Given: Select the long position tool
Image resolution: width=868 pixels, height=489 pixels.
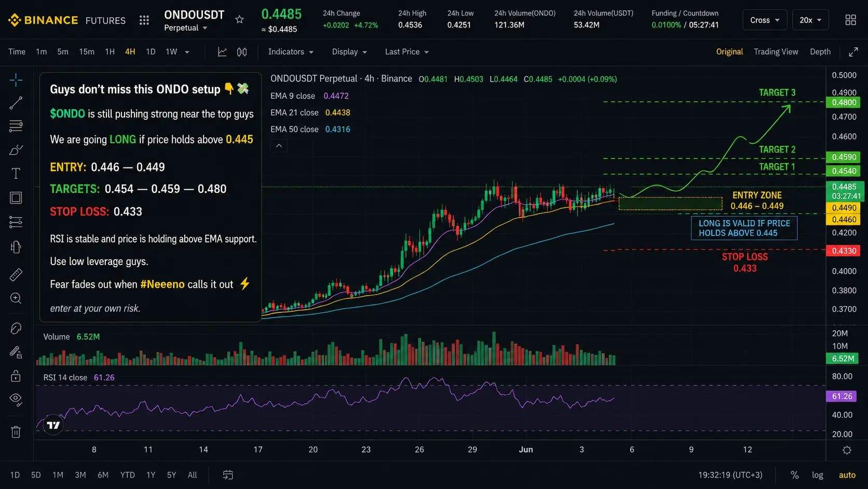Looking at the screenshot, I should click(16, 247).
